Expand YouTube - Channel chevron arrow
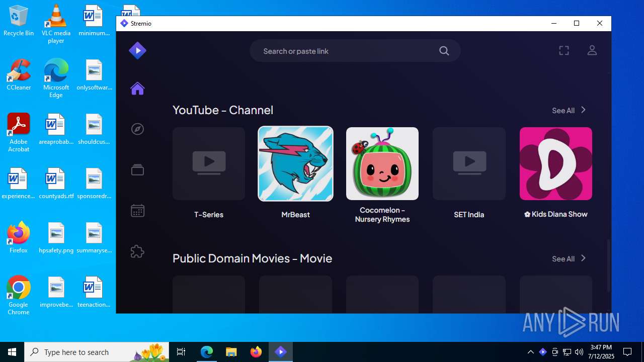644x362 pixels. click(583, 110)
